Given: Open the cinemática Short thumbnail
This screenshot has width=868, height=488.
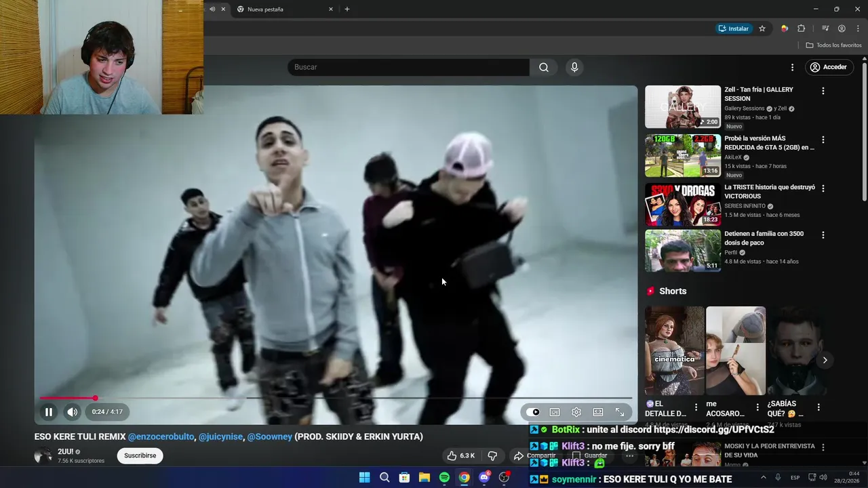Looking at the screenshot, I should click(x=675, y=350).
